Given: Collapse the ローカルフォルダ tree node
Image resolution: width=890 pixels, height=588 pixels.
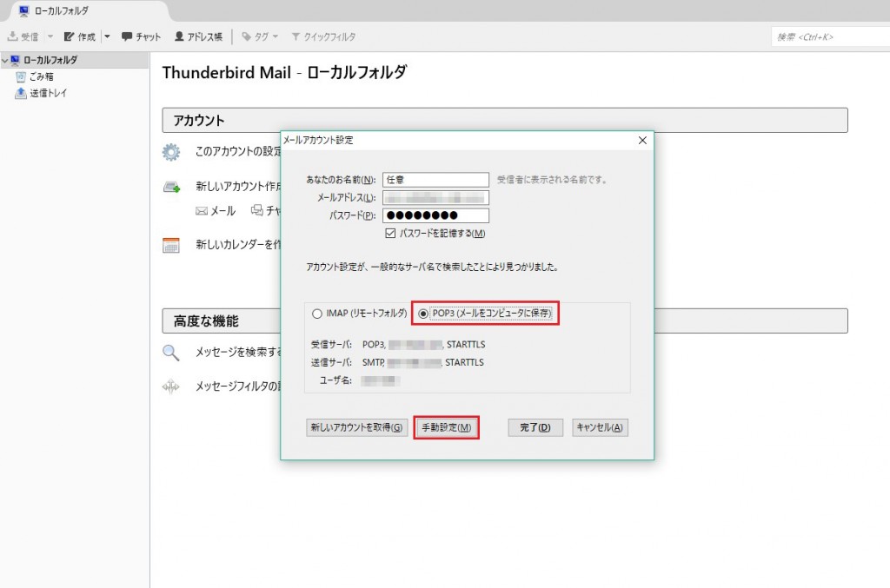Looking at the screenshot, I should coord(5,60).
